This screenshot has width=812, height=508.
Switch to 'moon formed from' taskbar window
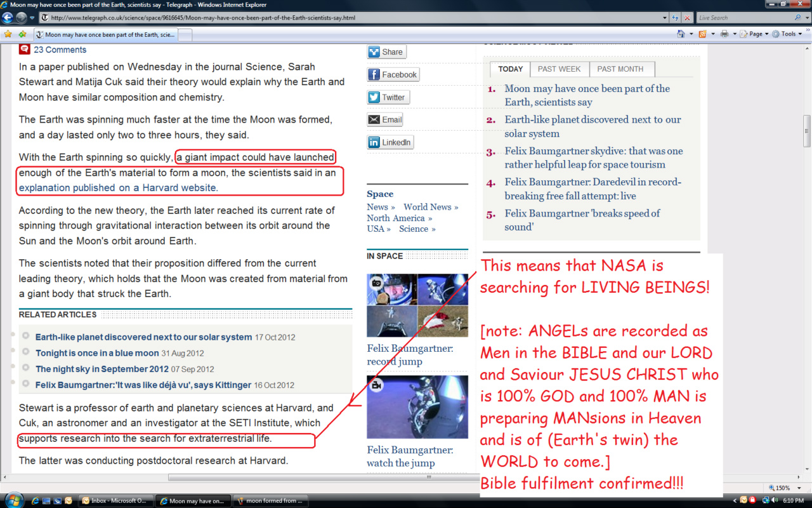272,500
